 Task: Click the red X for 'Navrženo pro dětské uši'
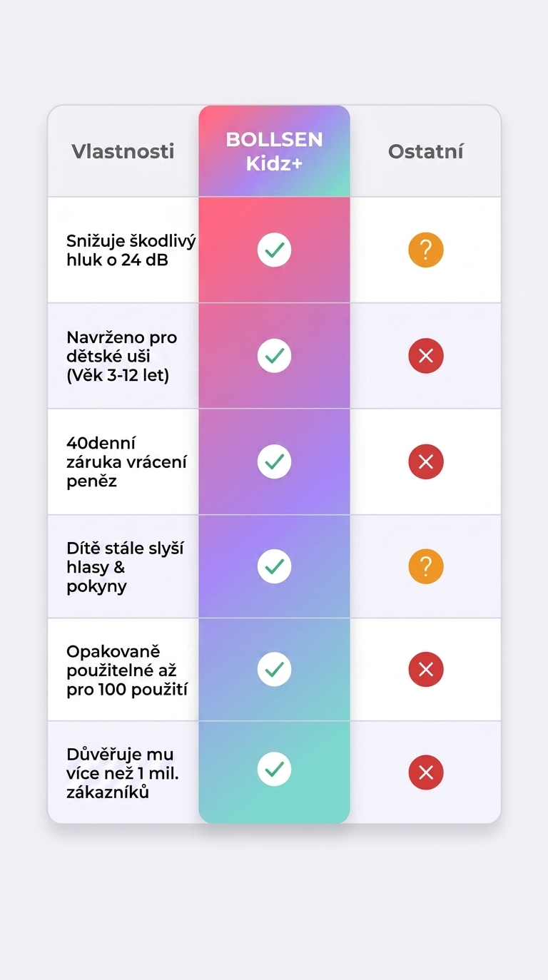point(426,356)
